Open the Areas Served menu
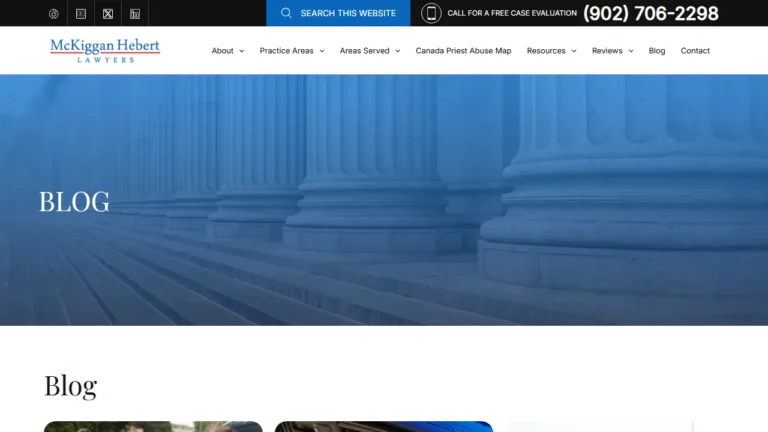 coord(364,50)
